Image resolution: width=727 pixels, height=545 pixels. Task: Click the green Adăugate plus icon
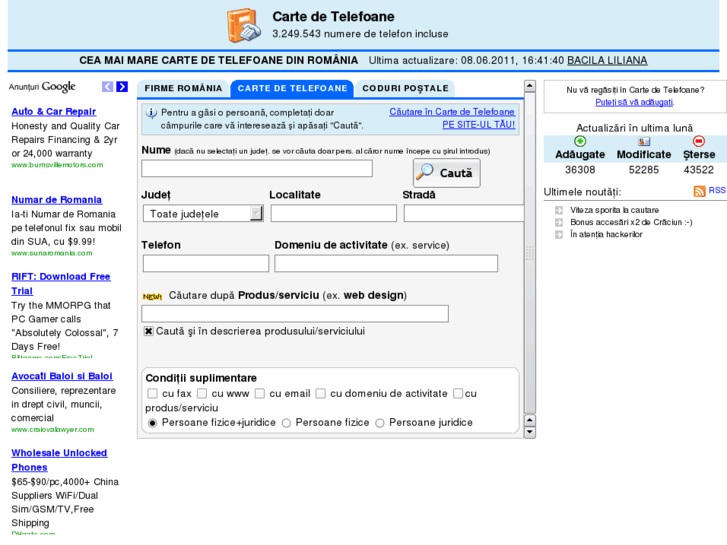(x=580, y=141)
